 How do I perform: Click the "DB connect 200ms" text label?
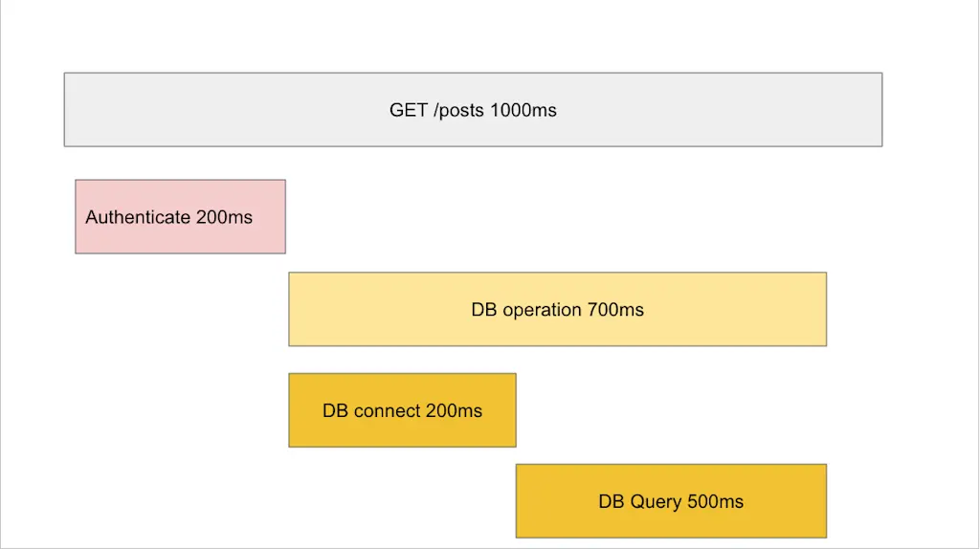[x=403, y=410]
